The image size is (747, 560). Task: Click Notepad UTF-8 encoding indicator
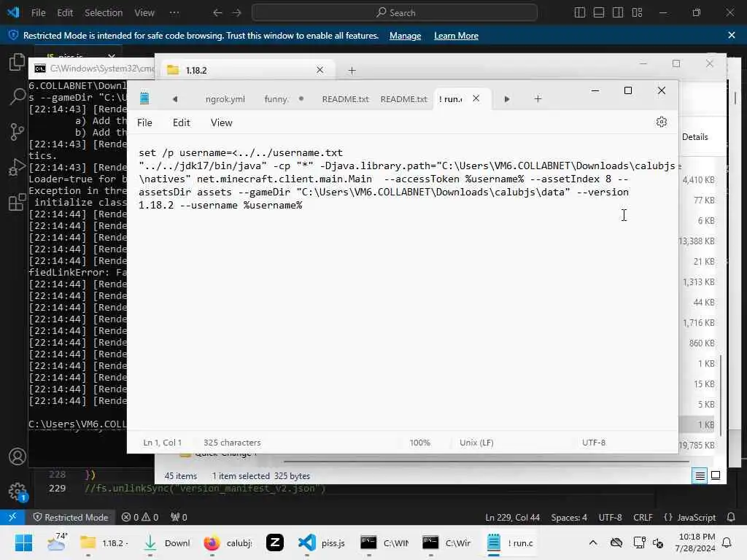click(x=594, y=443)
